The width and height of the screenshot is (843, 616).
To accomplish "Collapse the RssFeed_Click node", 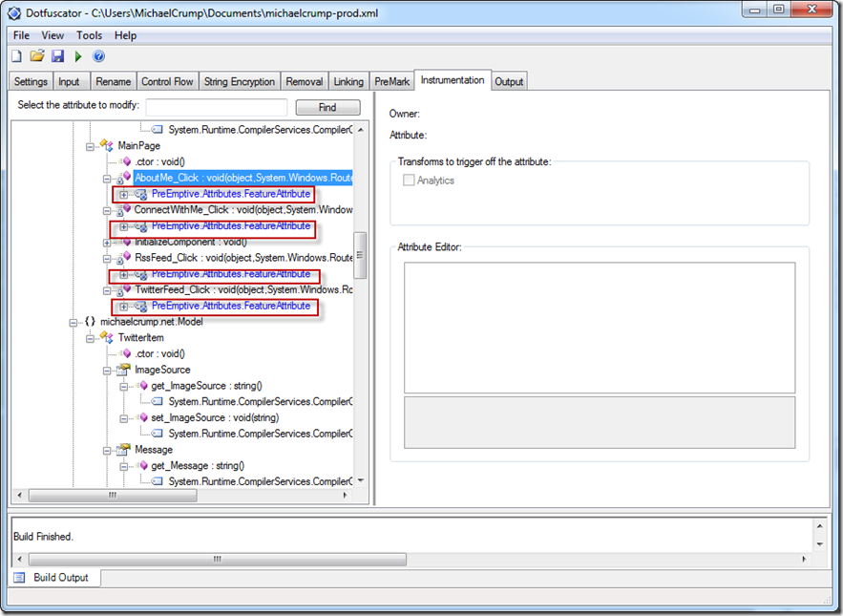I will click(107, 258).
